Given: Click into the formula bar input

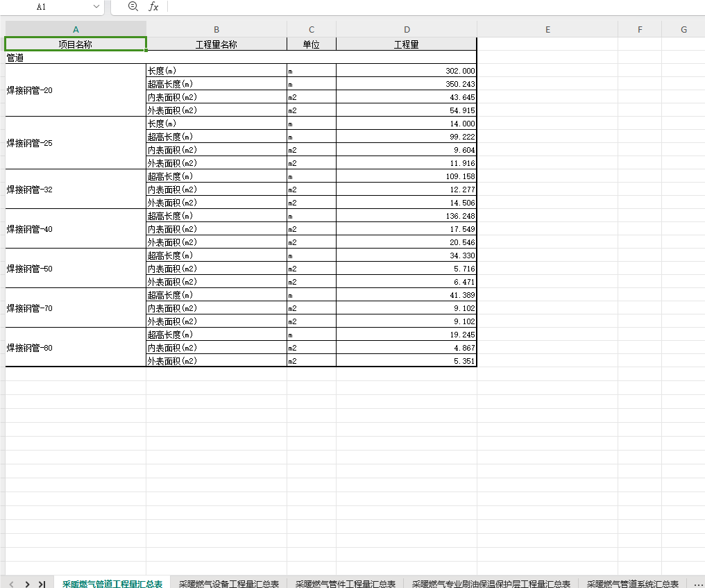Looking at the screenshot, I should click(435, 7).
